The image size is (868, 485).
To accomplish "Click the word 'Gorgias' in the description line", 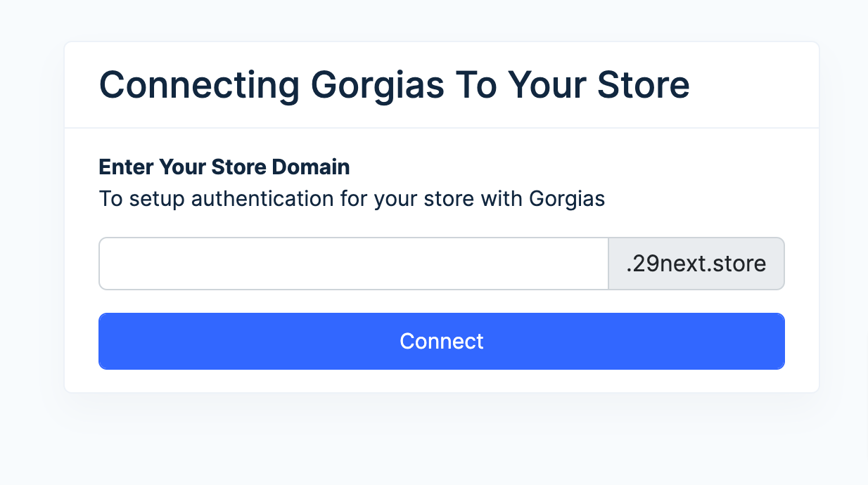I will pos(567,199).
